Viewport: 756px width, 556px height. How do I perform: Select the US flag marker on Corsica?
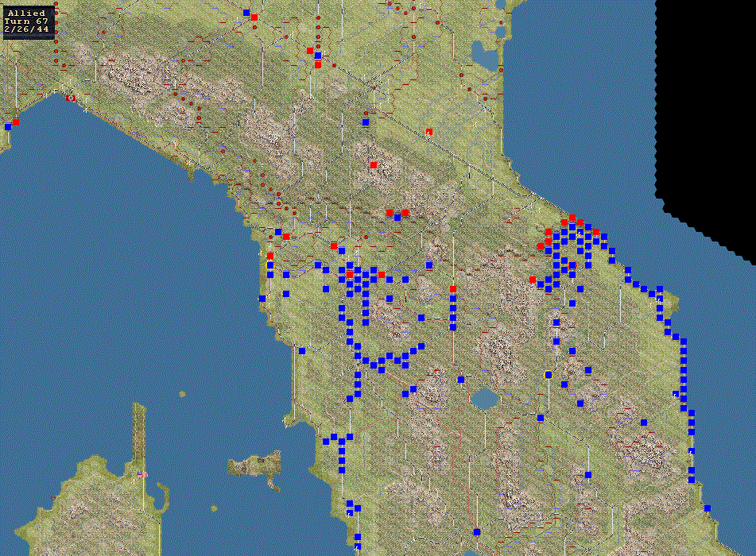(142, 474)
